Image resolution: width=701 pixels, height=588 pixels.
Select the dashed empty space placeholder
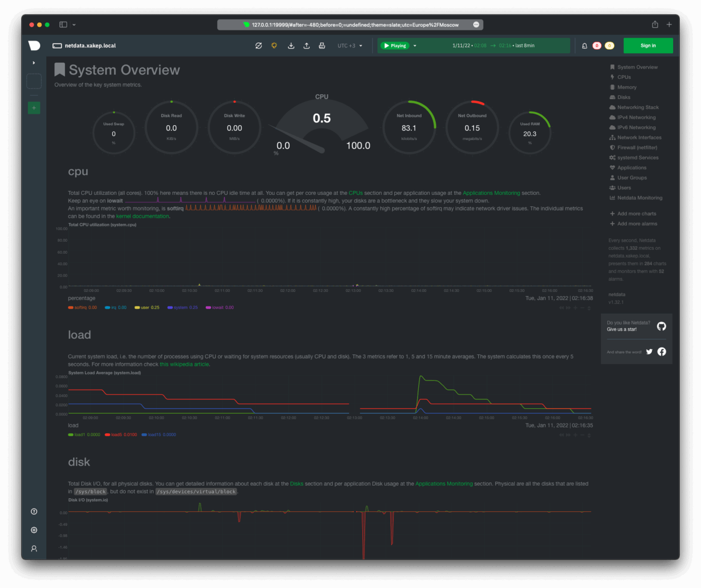[x=34, y=81]
